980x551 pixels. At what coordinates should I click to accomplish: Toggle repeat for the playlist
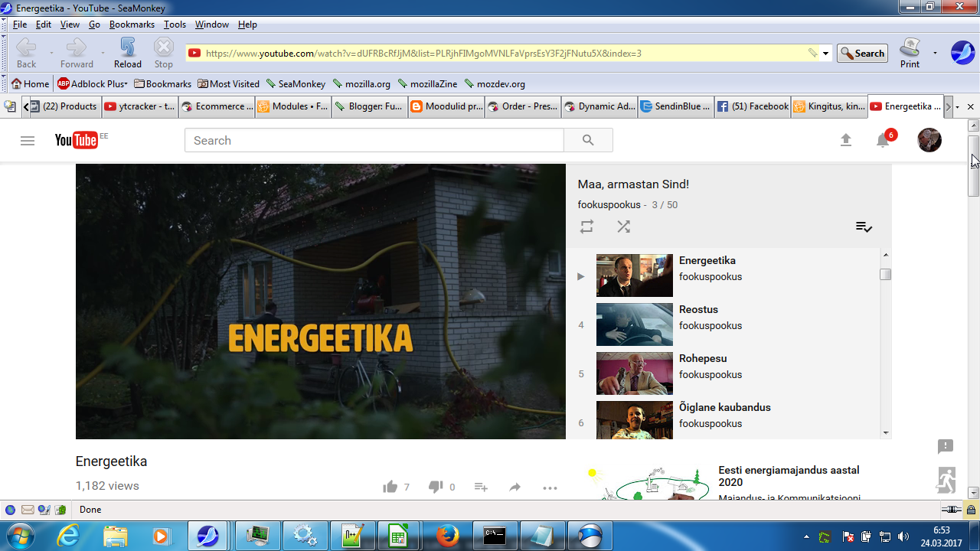pos(586,227)
